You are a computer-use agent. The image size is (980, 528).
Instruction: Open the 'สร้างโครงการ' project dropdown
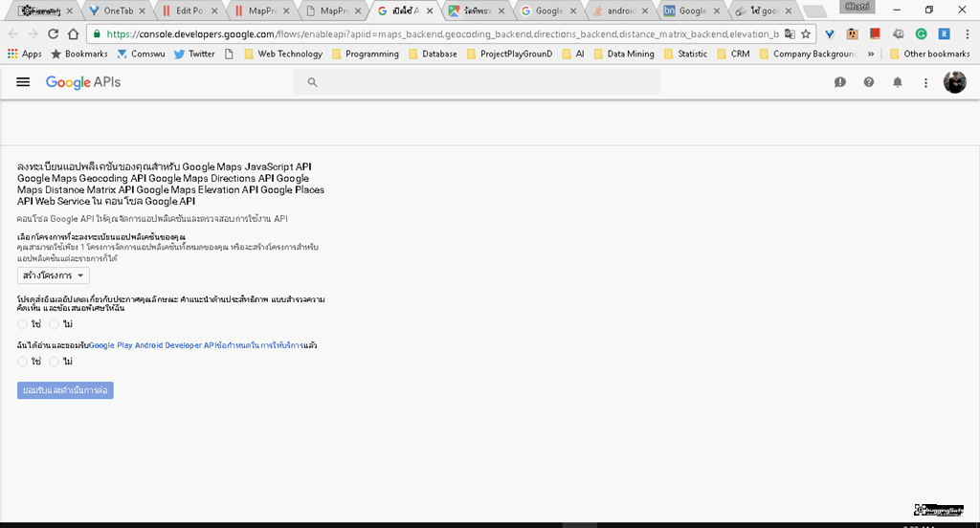(x=54, y=275)
